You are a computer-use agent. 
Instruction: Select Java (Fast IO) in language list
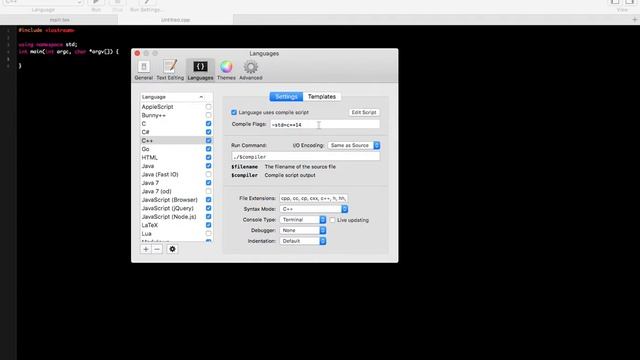coord(160,174)
